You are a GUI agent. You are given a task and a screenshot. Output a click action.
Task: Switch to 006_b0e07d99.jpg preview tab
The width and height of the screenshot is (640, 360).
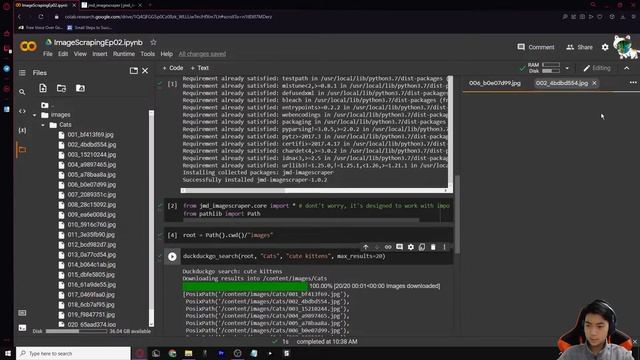[495, 83]
